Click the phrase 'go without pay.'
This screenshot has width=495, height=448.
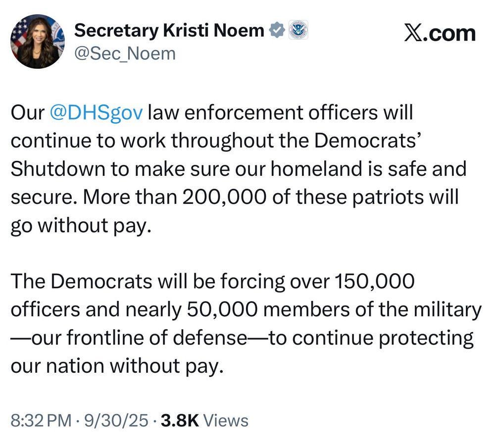tap(79, 225)
